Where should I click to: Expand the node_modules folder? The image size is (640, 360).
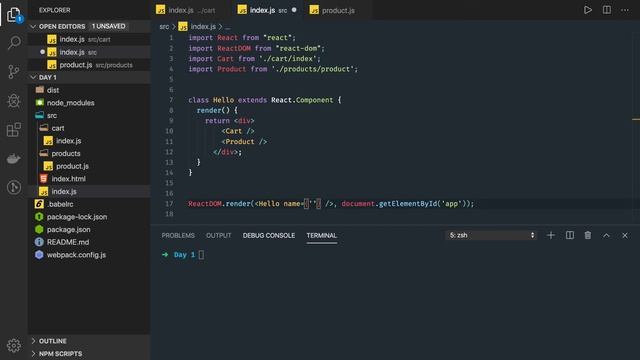[x=89, y=103]
